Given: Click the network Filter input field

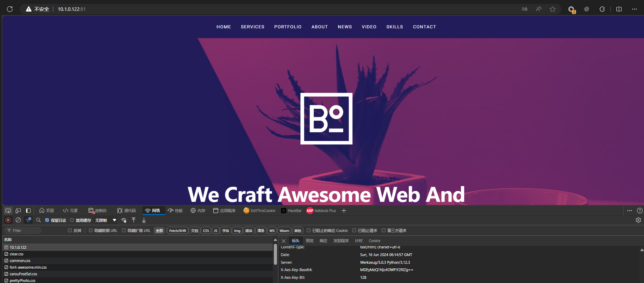Looking at the screenshot, I should (x=23, y=231).
